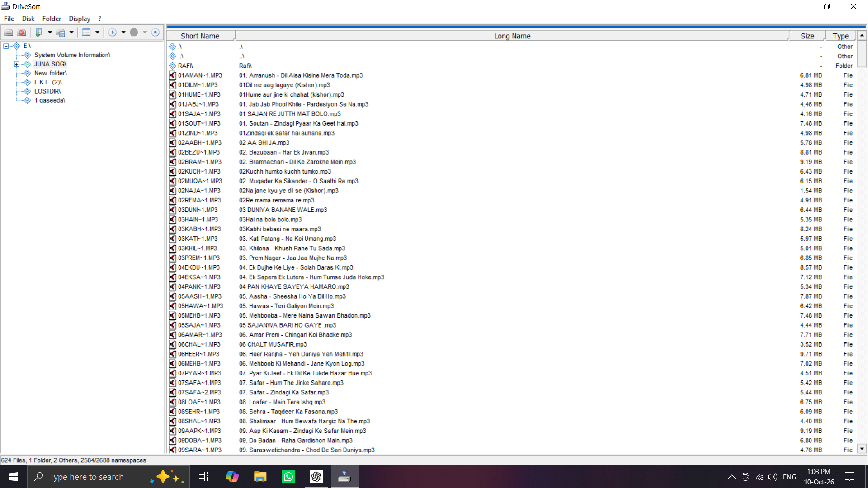Sort by the Size column header
This screenshot has height=488, width=868.
tap(807, 36)
